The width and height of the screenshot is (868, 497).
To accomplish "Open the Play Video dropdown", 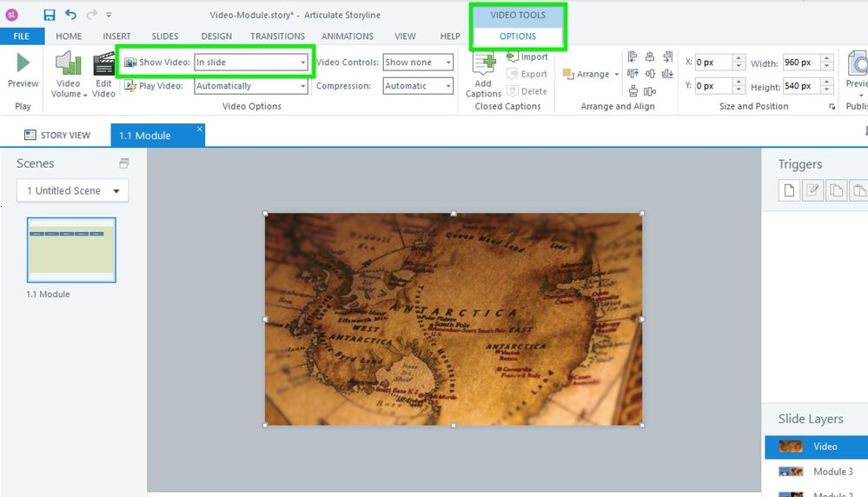I will (x=251, y=86).
